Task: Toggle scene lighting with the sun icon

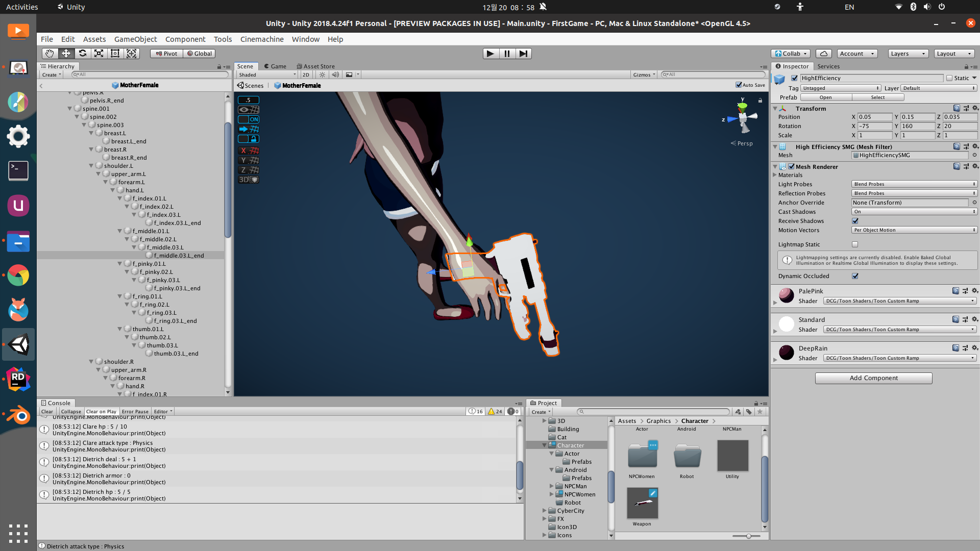Action: (322, 74)
